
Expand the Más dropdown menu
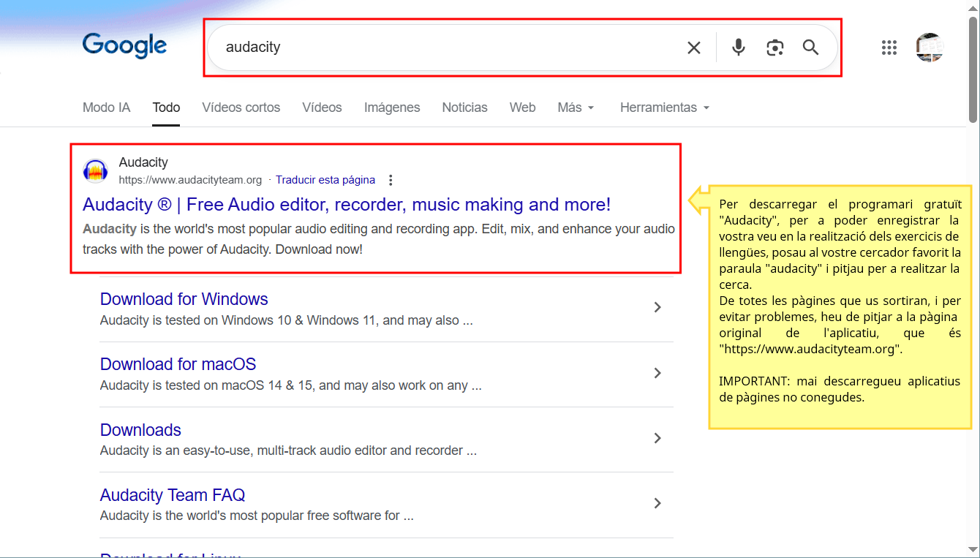pos(576,108)
